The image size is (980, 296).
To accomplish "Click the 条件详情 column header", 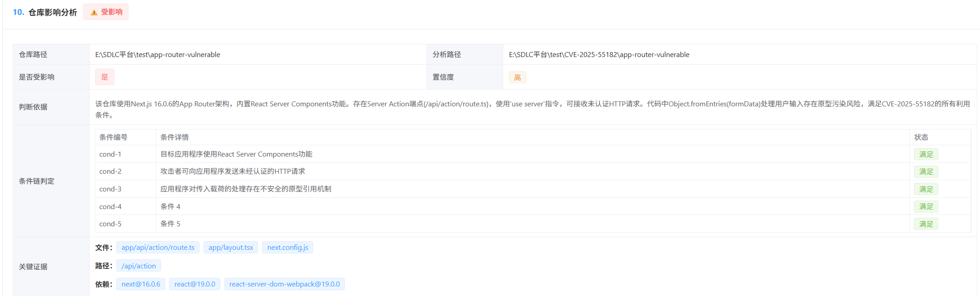I will [x=175, y=137].
